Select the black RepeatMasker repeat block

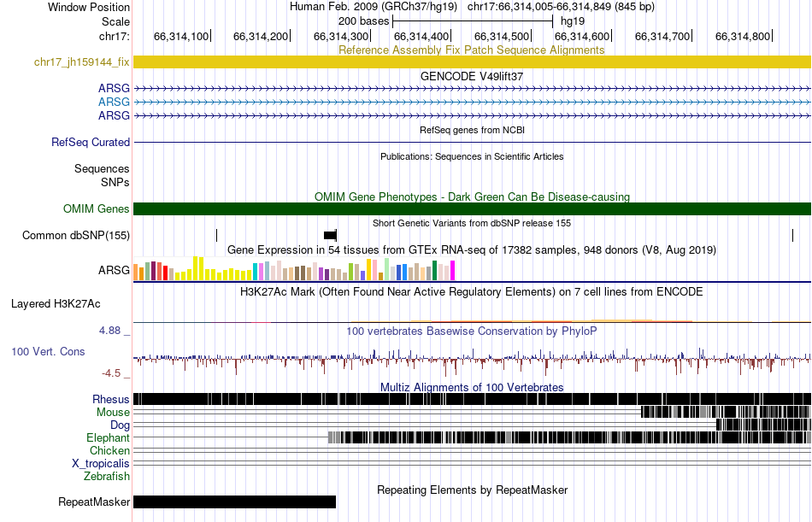coord(234,501)
